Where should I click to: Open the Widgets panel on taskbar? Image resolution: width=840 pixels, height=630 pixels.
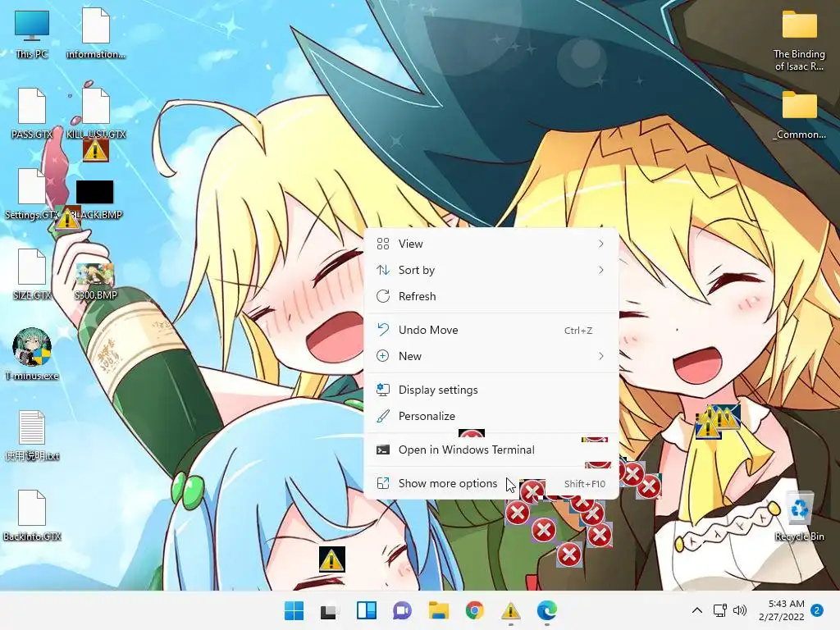pos(366,610)
